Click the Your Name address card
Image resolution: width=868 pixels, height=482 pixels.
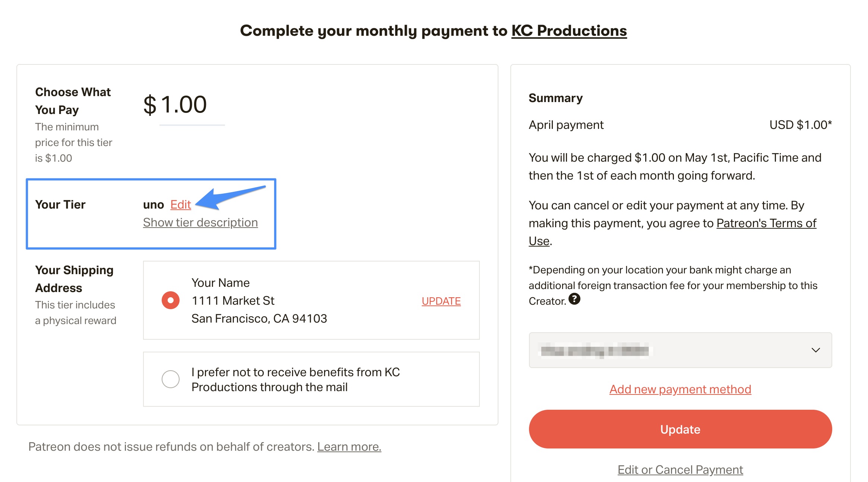click(311, 300)
